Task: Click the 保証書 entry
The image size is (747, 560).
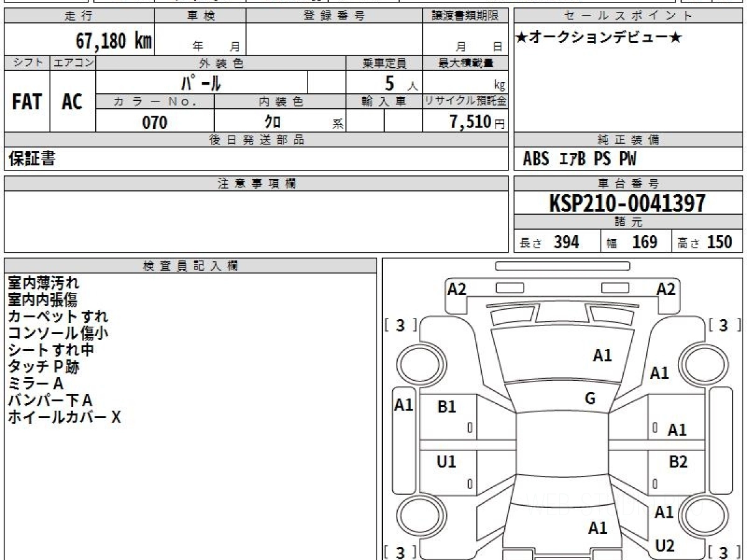Action: [32, 159]
